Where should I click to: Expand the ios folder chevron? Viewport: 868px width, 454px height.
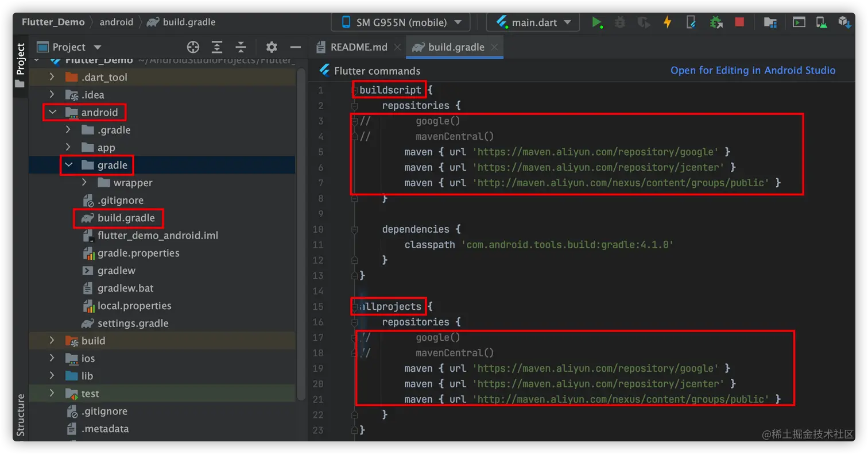(52, 359)
